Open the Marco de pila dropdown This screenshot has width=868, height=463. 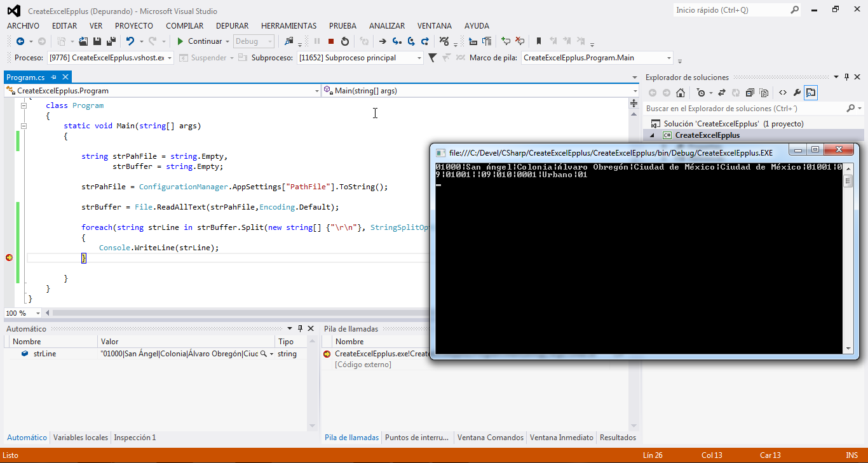pyautogui.click(x=668, y=58)
